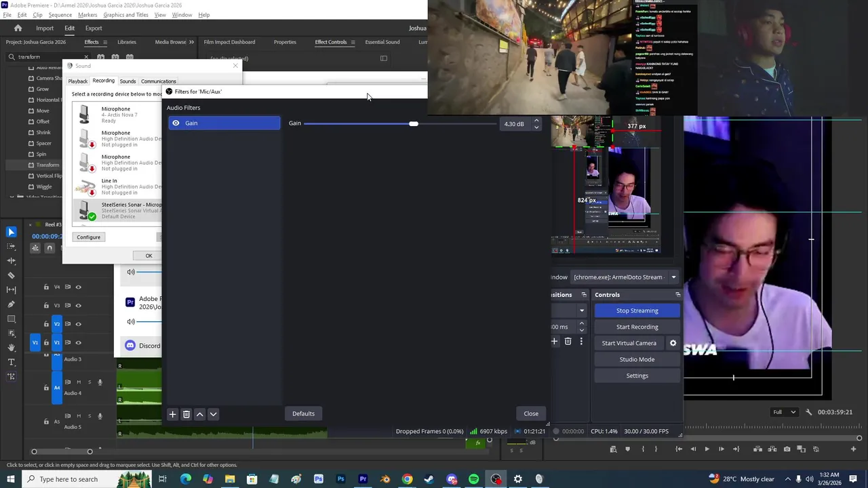The width and height of the screenshot is (868, 488).
Task: Open the button editor plus icon
Action: (854, 449)
